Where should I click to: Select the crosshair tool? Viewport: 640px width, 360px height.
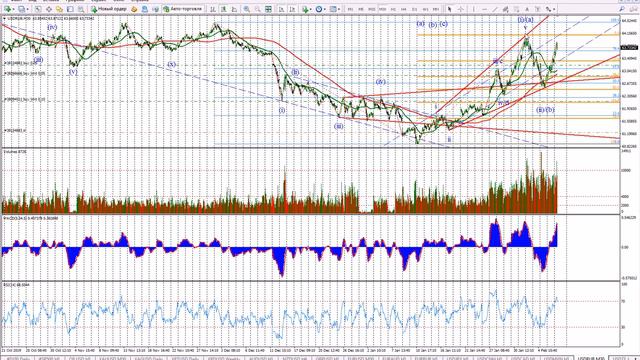pos(461,9)
